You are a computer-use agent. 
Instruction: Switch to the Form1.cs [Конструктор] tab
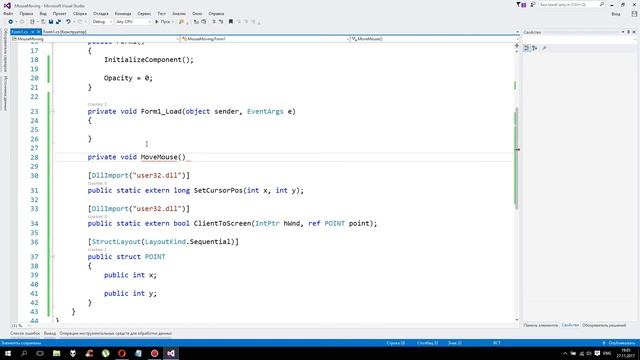point(64,32)
